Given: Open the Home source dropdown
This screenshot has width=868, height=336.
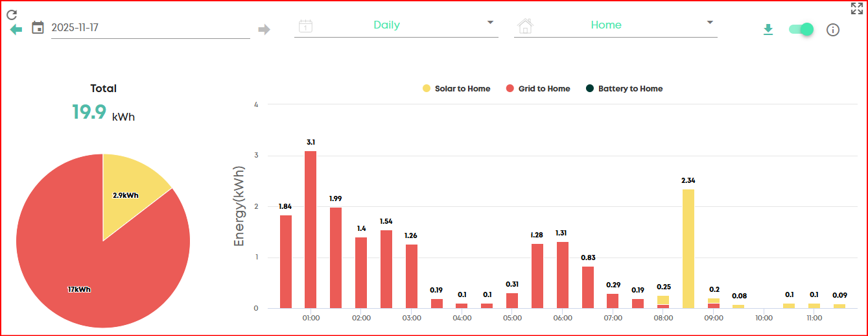Looking at the screenshot, I should [x=616, y=25].
